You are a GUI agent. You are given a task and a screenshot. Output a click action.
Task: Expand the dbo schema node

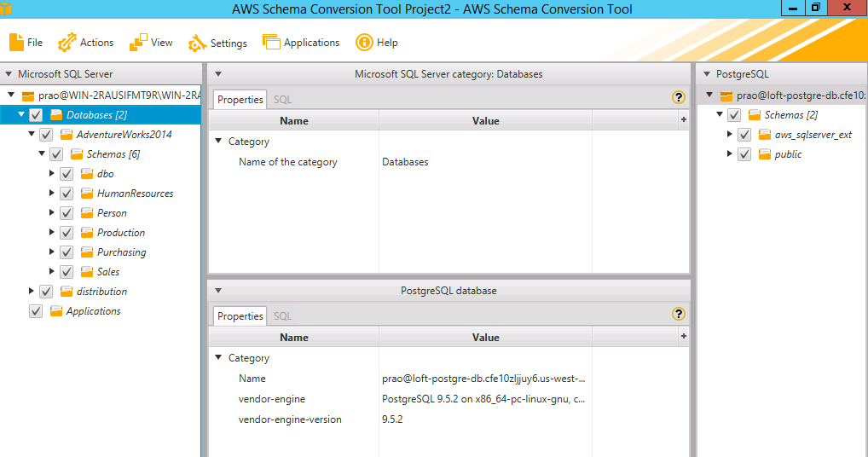[x=51, y=173]
